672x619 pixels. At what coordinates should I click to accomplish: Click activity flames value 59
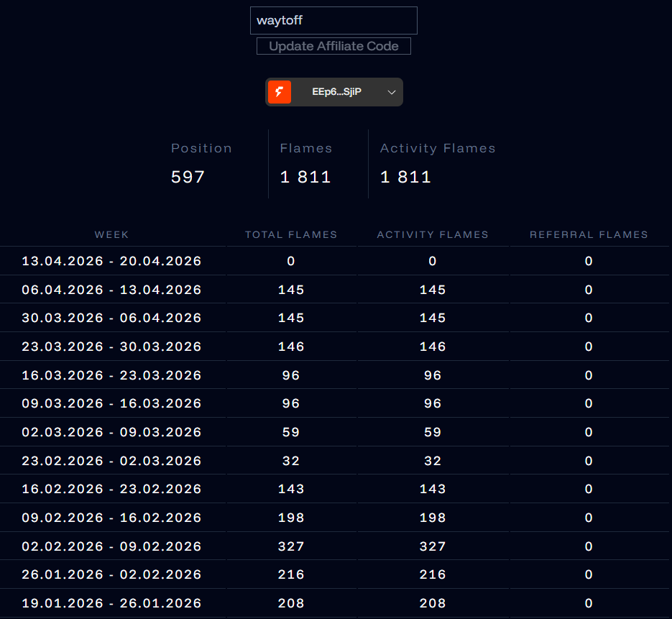pyautogui.click(x=433, y=432)
